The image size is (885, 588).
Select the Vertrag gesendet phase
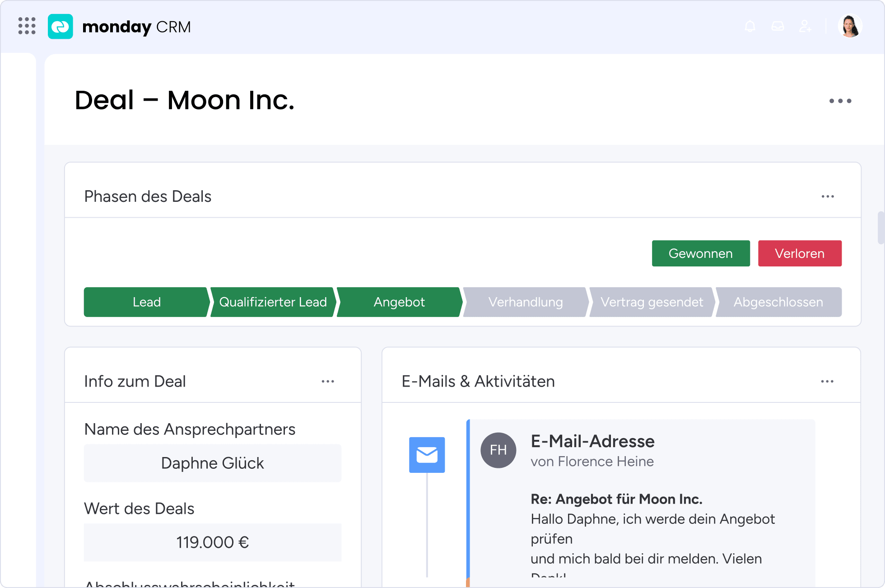[x=652, y=302]
